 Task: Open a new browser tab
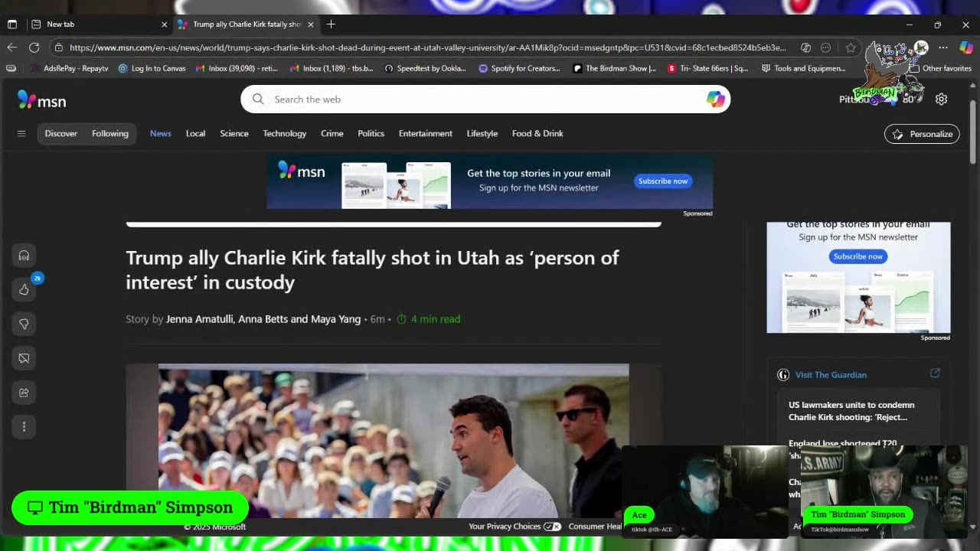(x=331, y=24)
